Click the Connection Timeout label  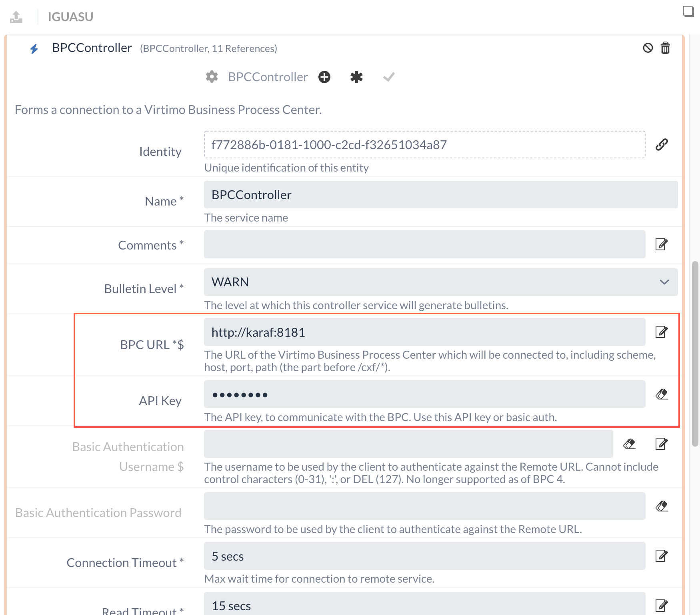click(125, 563)
